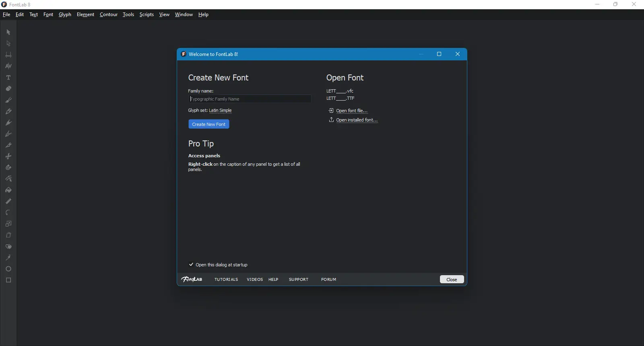Screen dimensions: 644x346
Task: Select the Contour arrow tool
Action: [x=8, y=32]
